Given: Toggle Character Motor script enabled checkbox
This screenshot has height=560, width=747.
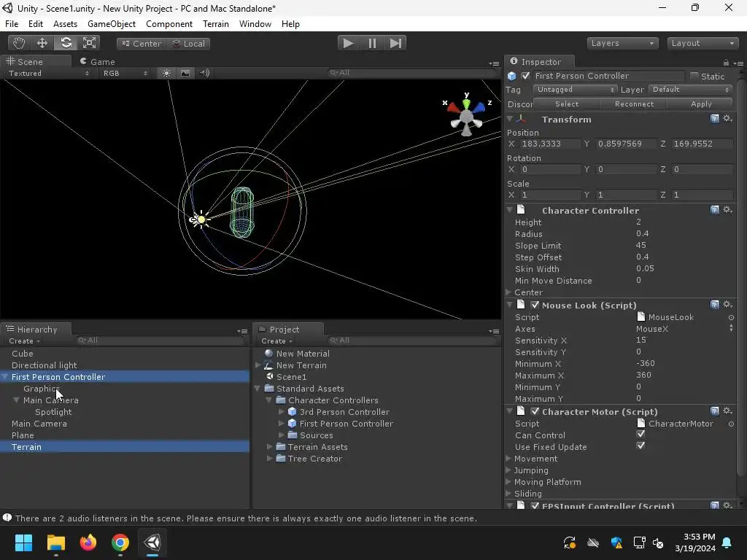Looking at the screenshot, I should tap(535, 411).
